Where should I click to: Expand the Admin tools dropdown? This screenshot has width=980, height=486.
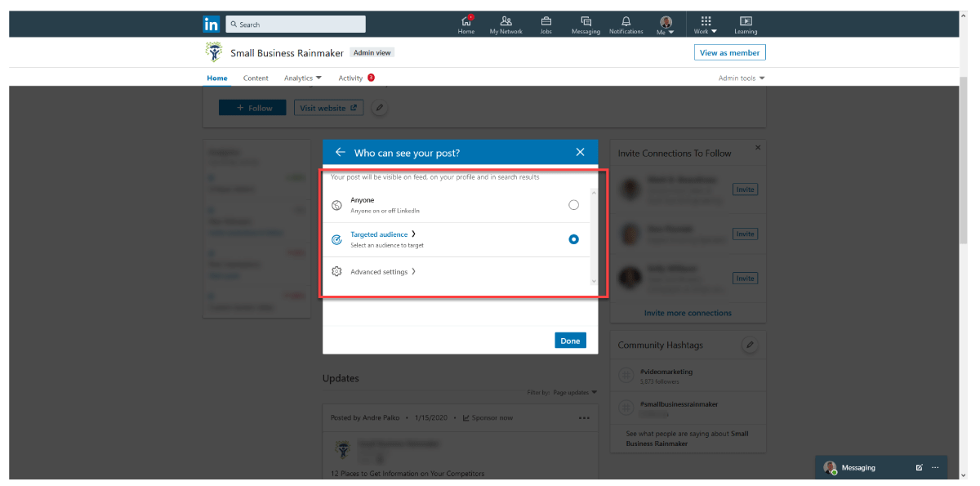point(742,78)
